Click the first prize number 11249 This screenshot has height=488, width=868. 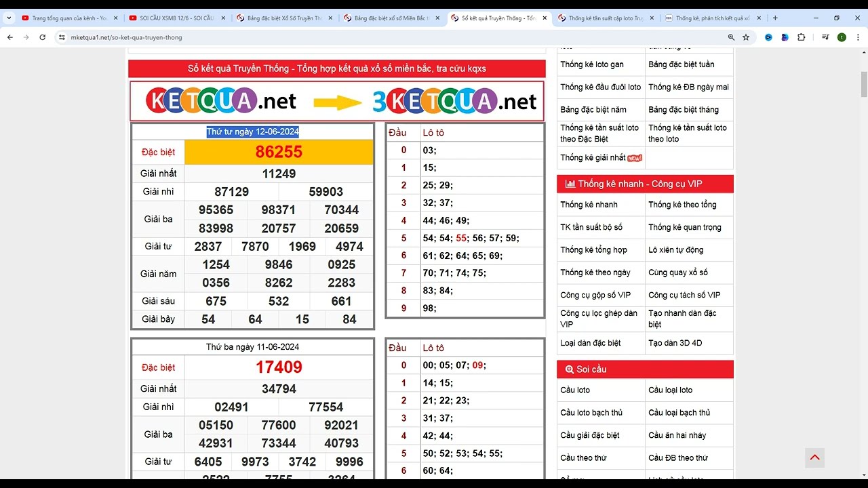(x=279, y=174)
